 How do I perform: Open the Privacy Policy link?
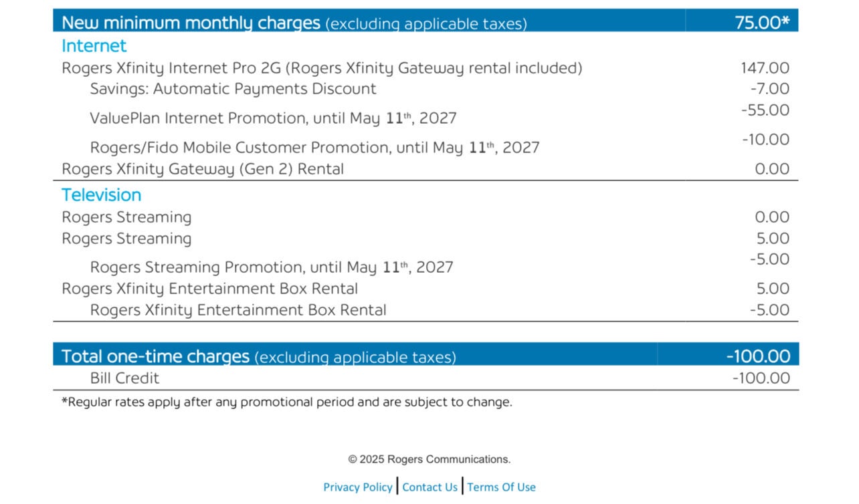358,487
